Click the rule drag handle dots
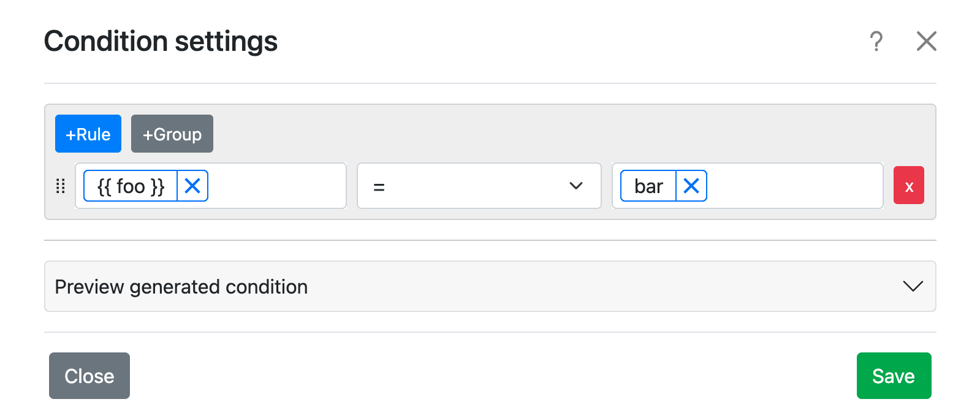The width and height of the screenshot is (980, 418). tap(60, 186)
